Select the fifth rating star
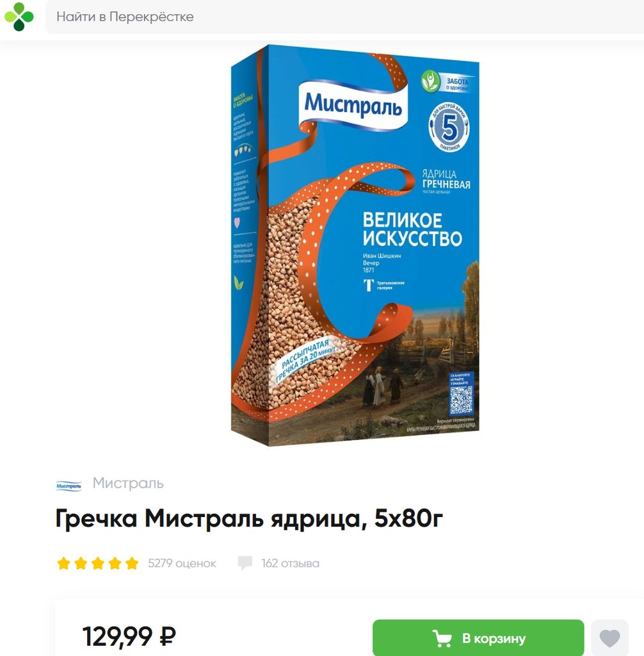Viewport: 644px width, 656px height. [x=132, y=563]
